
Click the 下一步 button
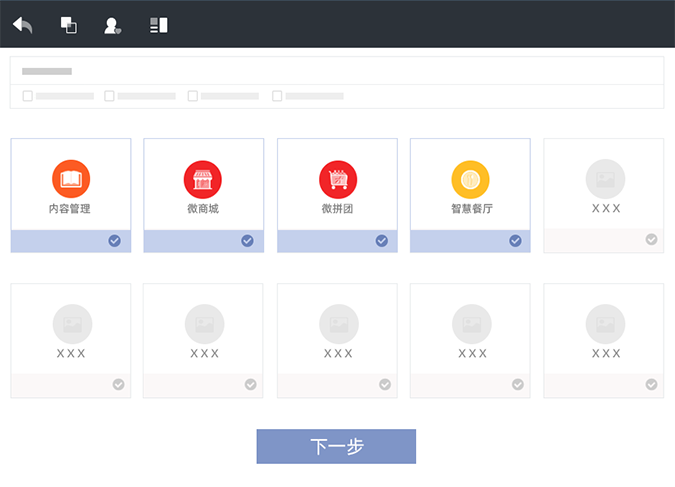(x=336, y=447)
